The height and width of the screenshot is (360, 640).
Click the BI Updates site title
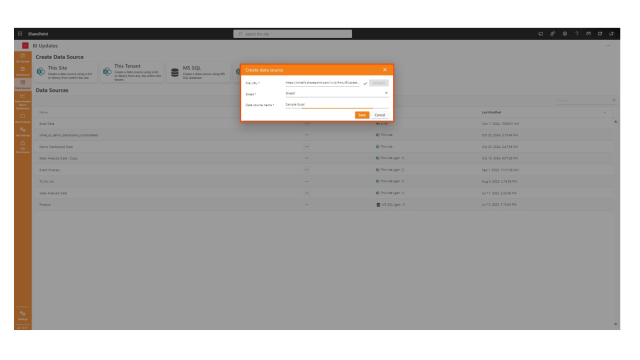tap(45, 46)
